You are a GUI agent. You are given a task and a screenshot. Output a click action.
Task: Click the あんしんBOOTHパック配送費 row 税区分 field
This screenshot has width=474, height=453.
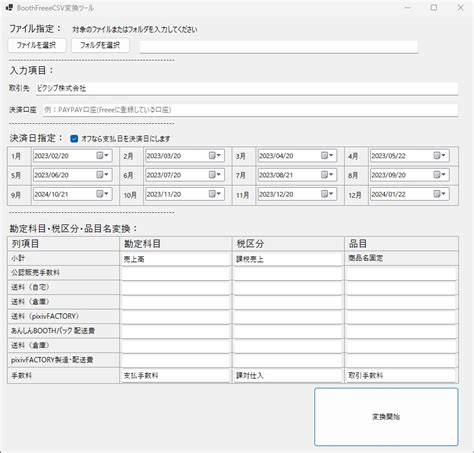pyautogui.click(x=288, y=332)
